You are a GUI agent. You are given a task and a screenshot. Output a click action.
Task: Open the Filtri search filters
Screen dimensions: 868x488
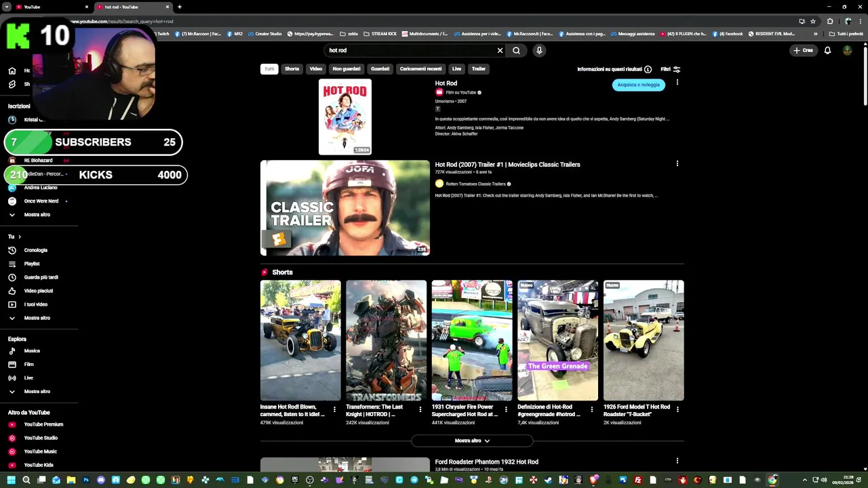(x=671, y=69)
